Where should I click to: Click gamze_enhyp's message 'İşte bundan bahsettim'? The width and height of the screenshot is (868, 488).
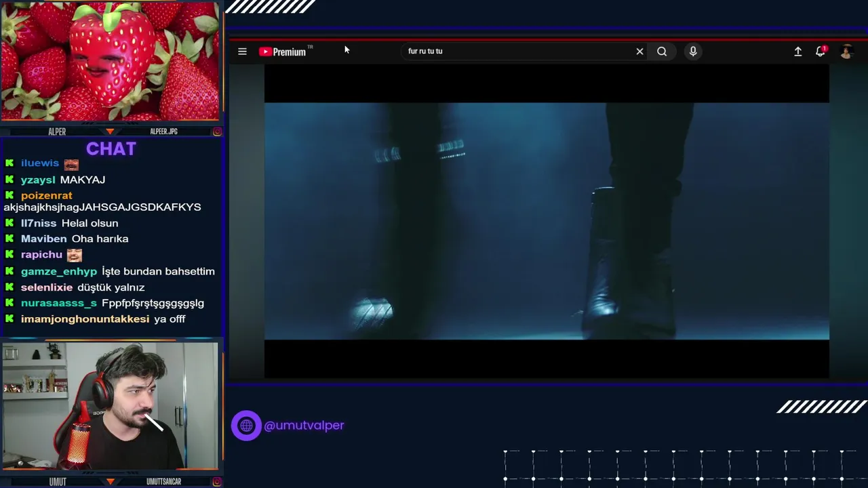pos(158,271)
